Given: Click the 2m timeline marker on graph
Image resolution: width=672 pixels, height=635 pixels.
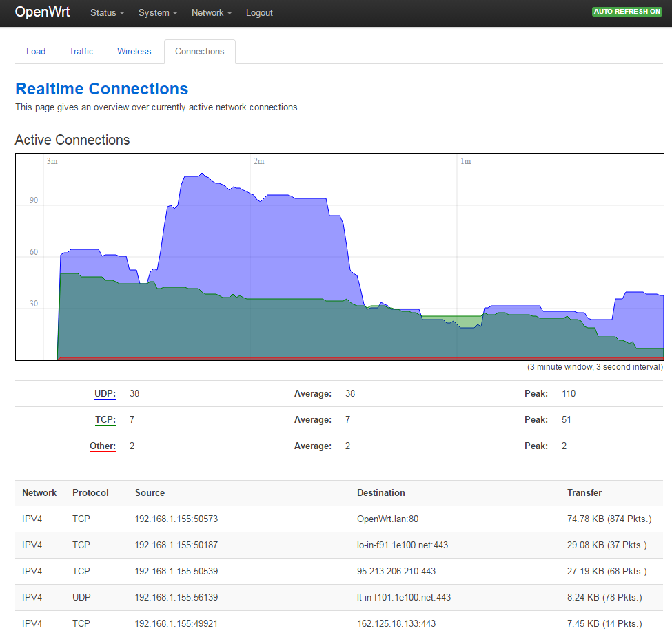Looking at the screenshot, I should tap(258, 161).
